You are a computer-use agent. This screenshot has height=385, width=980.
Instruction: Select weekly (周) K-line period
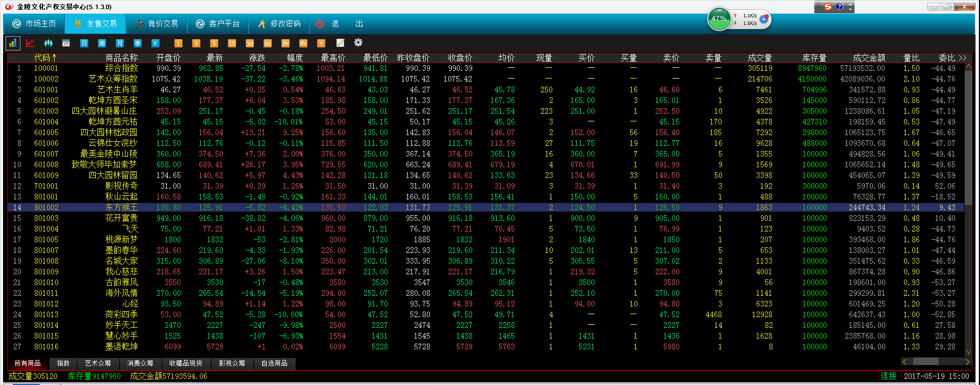click(x=102, y=43)
